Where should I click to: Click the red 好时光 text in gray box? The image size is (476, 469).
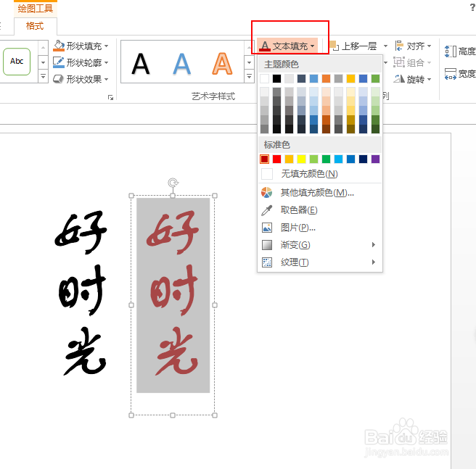pyautogui.click(x=173, y=294)
